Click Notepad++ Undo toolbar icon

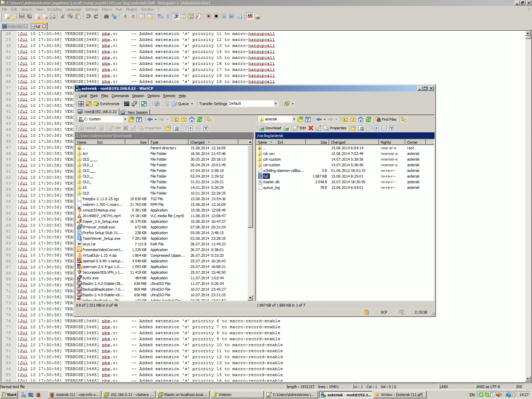click(88, 16)
